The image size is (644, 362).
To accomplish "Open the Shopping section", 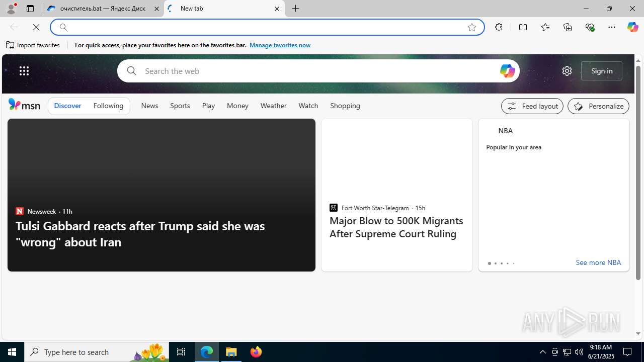I will tap(345, 106).
